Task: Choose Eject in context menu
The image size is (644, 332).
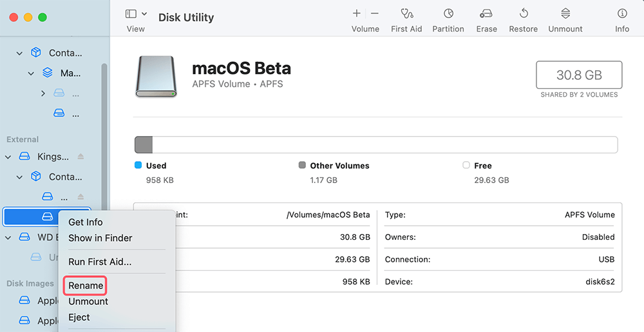Action: tap(79, 317)
